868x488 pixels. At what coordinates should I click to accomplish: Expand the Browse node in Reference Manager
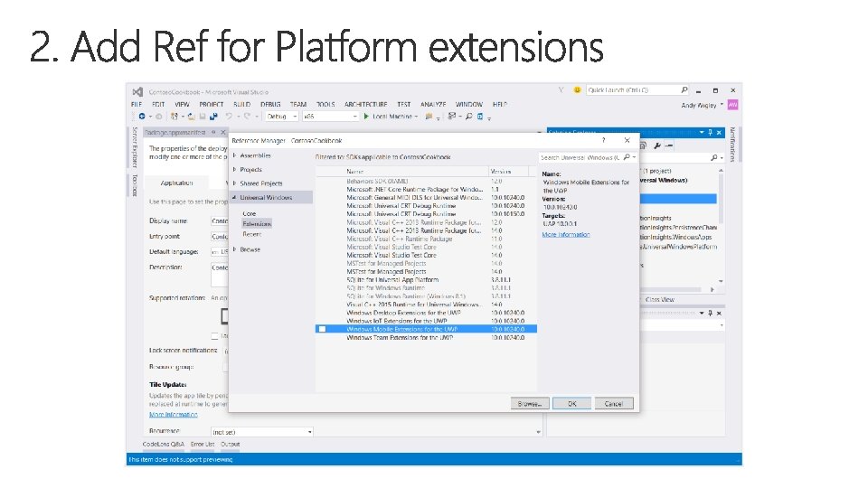[235, 249]
